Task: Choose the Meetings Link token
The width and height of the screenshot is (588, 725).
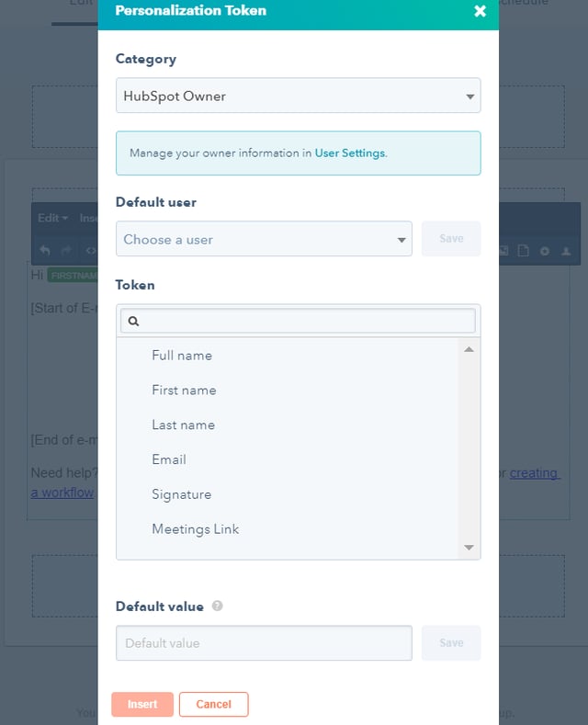Action: point(195,529)
